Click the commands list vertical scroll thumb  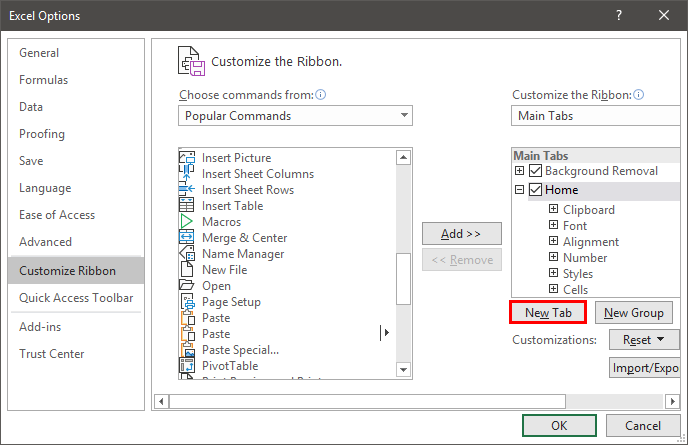coord(403,279)
